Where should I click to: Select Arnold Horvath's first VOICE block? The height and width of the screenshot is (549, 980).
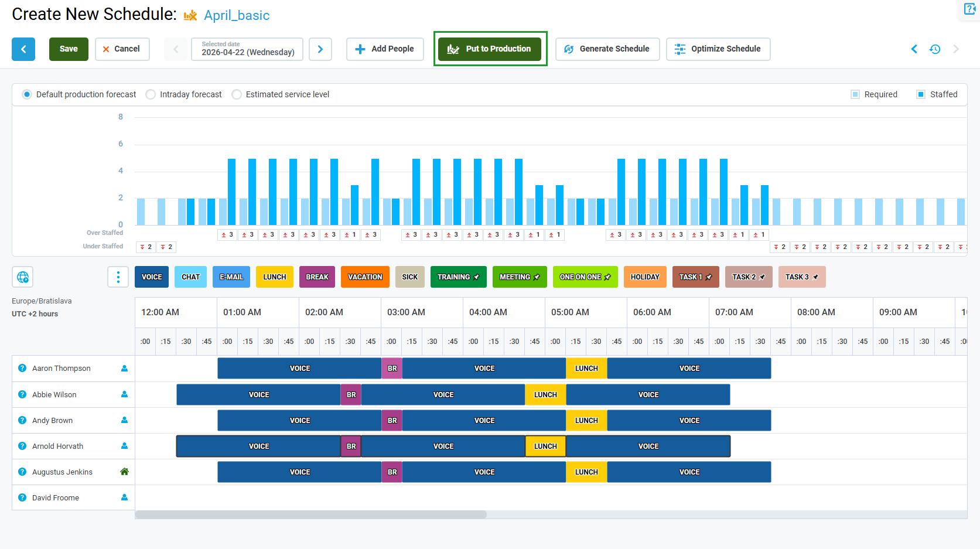coord(258,446)
